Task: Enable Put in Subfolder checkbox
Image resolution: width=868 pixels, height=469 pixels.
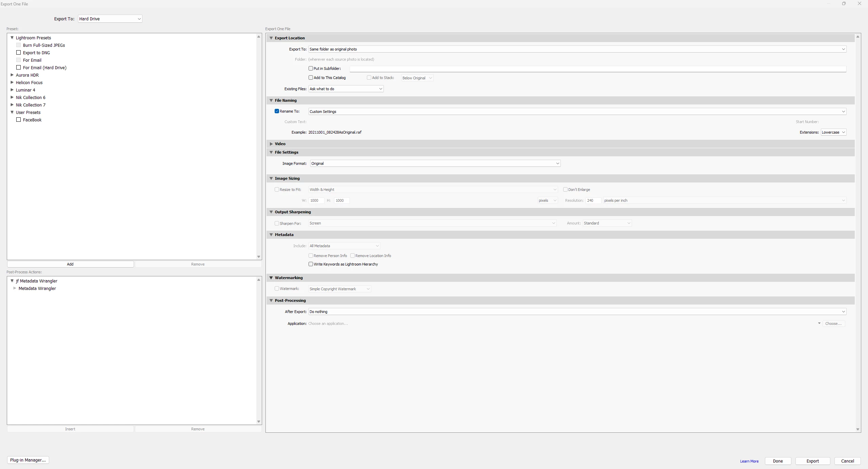Action: (x=311, y=69)
